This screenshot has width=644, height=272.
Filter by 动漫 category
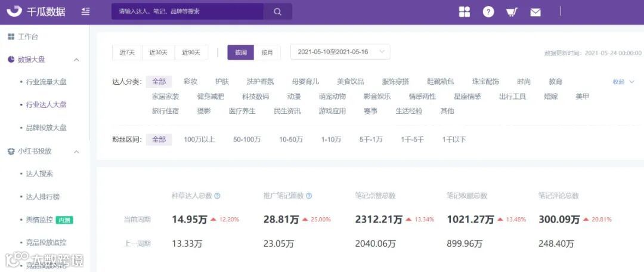coord(294,97)
